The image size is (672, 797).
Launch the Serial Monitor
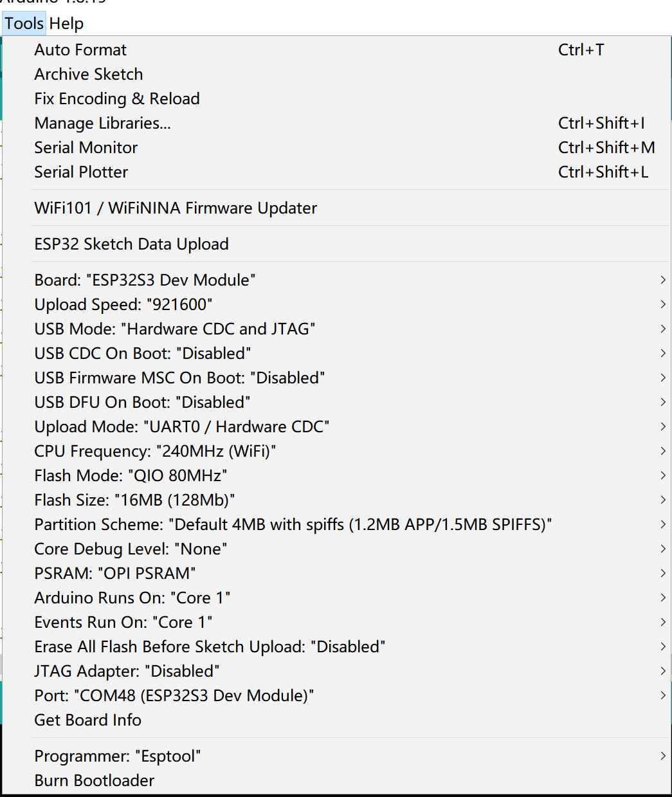[x=336, y=147]
